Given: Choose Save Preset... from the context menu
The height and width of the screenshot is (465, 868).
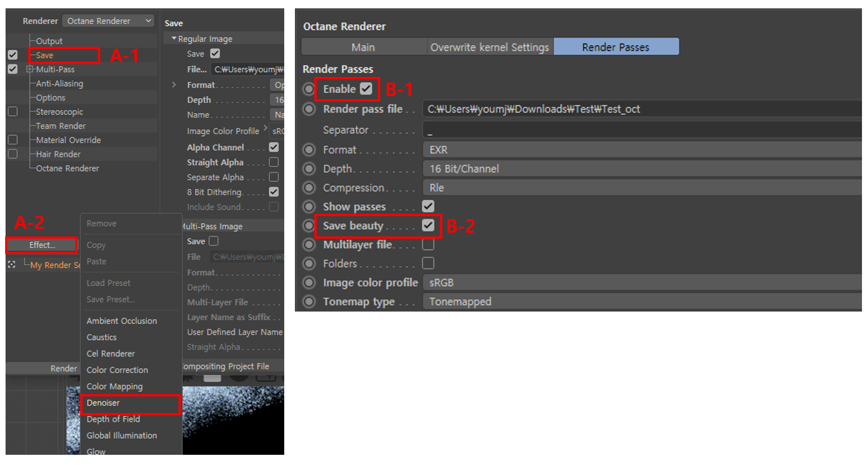Looking at the screenshot, I should (x=110, y=299).
